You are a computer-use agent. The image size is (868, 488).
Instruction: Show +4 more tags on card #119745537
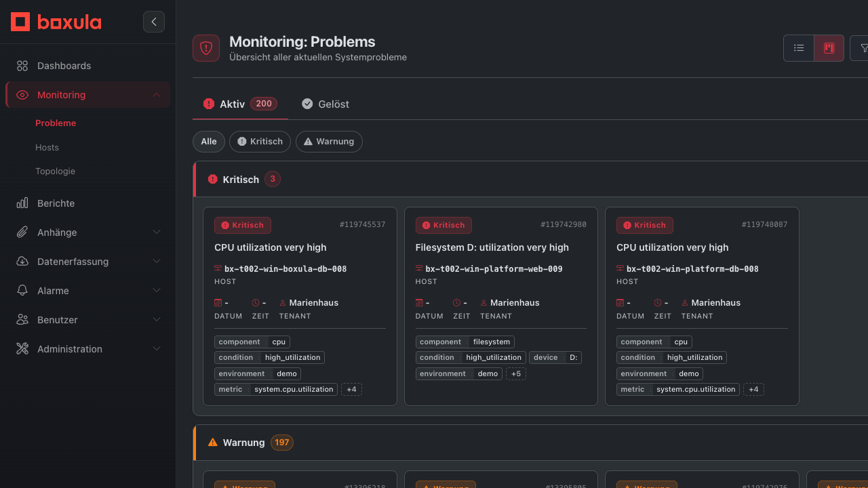[x=351, y=390]
